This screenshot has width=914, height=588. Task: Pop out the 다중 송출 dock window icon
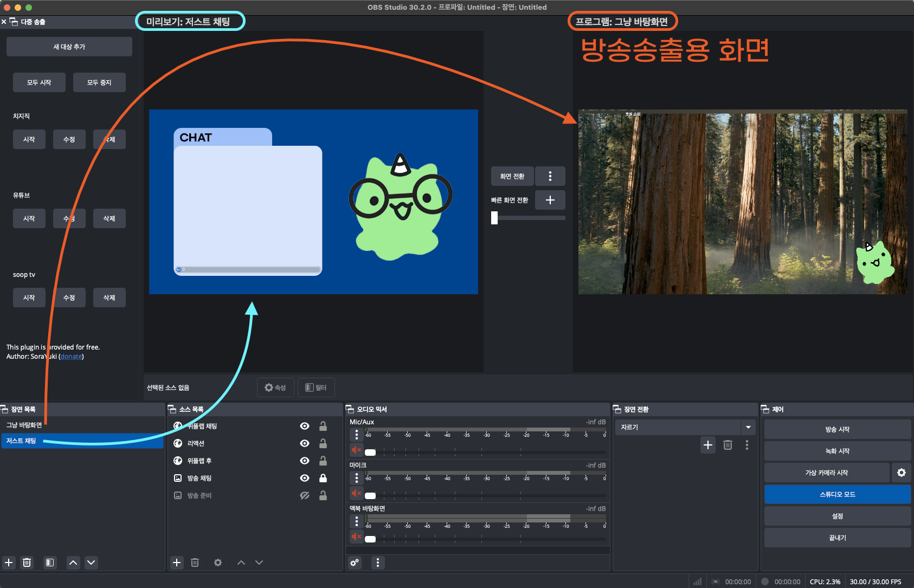tap(14, 22)
